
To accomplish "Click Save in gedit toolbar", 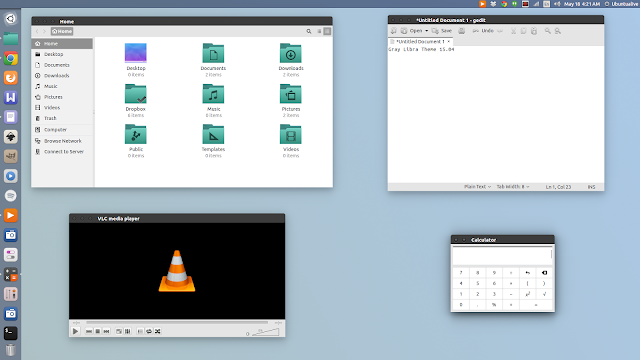I will (442, 31).
